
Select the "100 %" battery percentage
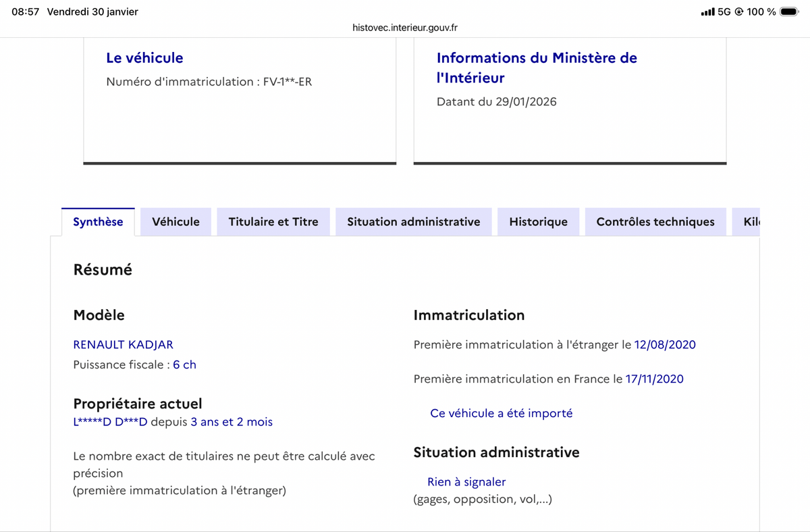tap(761, 11)
